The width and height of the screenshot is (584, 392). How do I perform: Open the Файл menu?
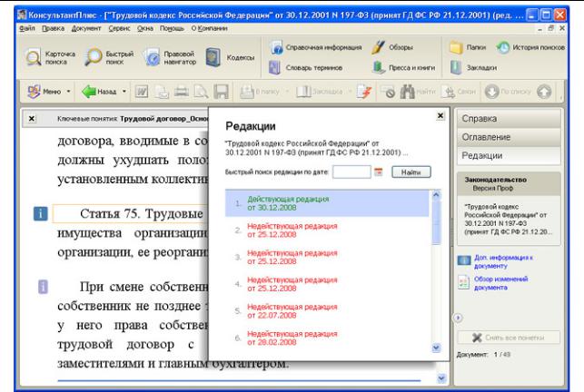click(x=27, y=28)
